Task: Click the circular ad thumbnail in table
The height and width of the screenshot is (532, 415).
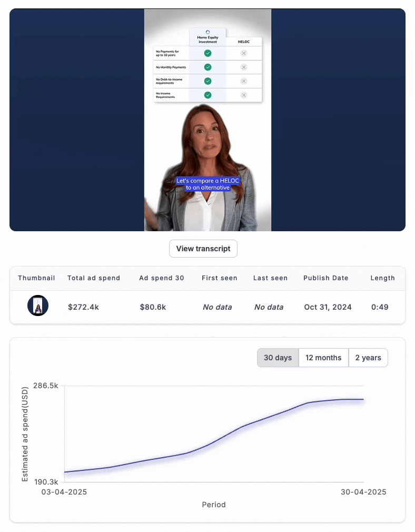Action: click(x=38, y=306)
